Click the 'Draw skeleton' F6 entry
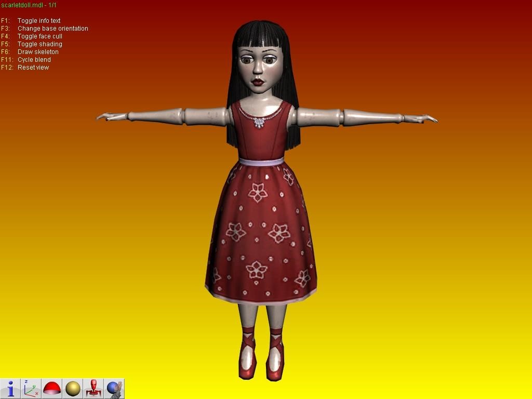 click(x=38, y=52)
